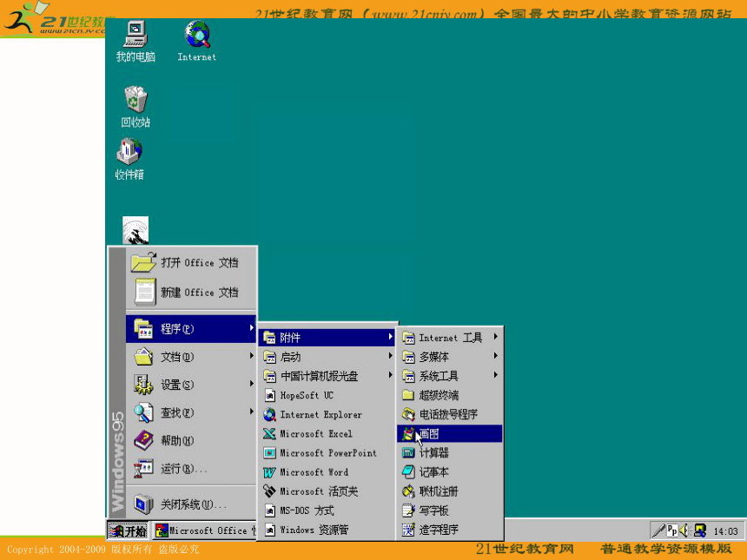Image resolution: width=747 pixels, height=560 pixels.
Task: Select the 收件箱 inbox desktop icon
Action: point(129,159)
